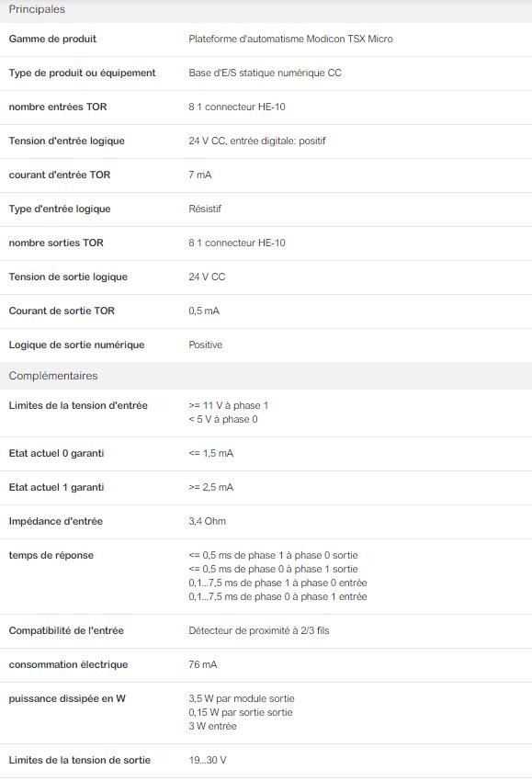
Task: Click the Principales section header
Action: pyautogui.click(x=37, y=9)
